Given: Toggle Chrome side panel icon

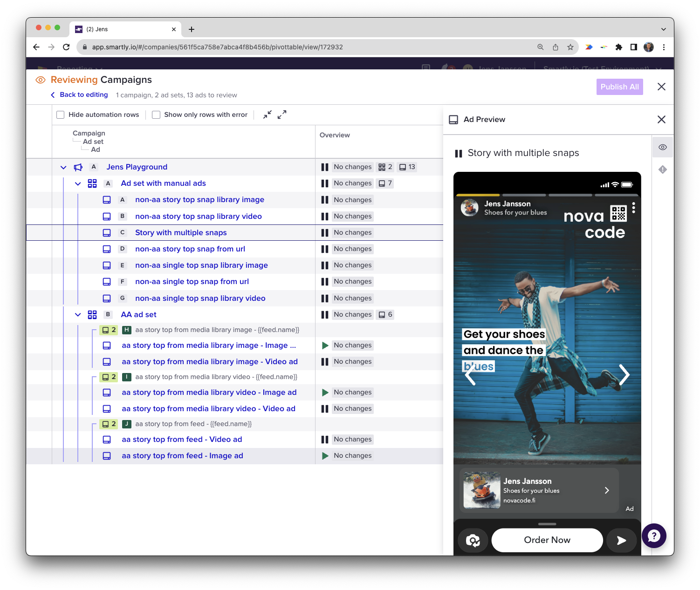Looking at the screenshot, I should pos(634,47).
